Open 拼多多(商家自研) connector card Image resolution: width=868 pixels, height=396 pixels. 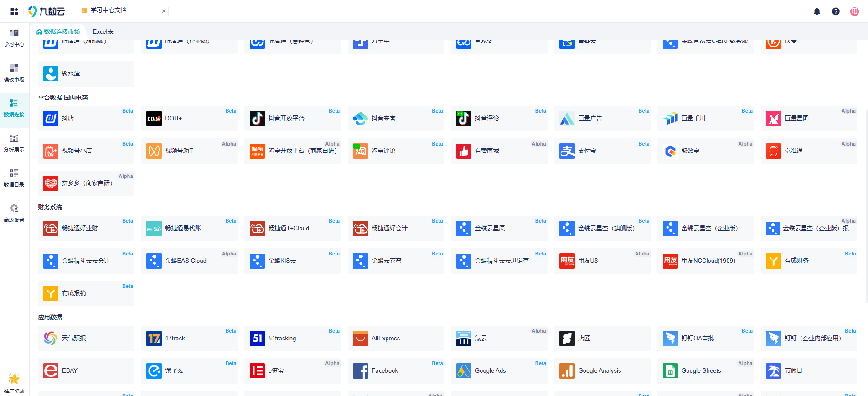coord(86,183)
